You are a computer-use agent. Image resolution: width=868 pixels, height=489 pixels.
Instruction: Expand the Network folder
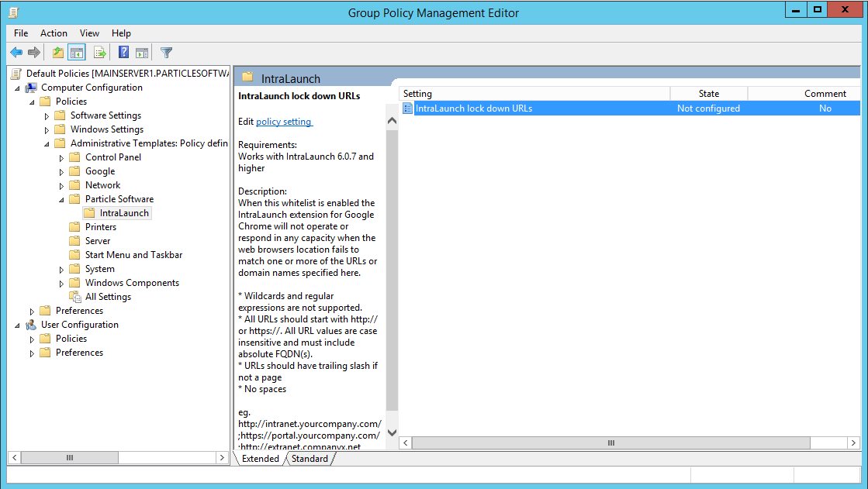tap(61, 186)
